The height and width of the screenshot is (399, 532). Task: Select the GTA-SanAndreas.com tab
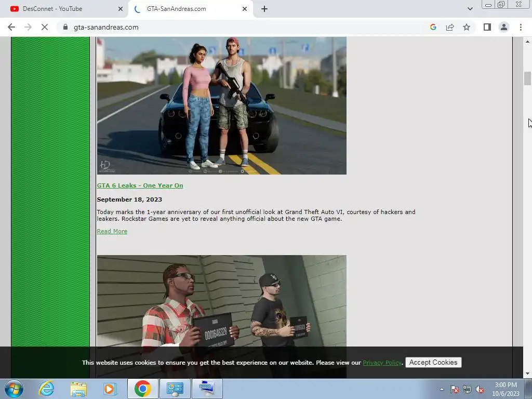tap(191, 9)
